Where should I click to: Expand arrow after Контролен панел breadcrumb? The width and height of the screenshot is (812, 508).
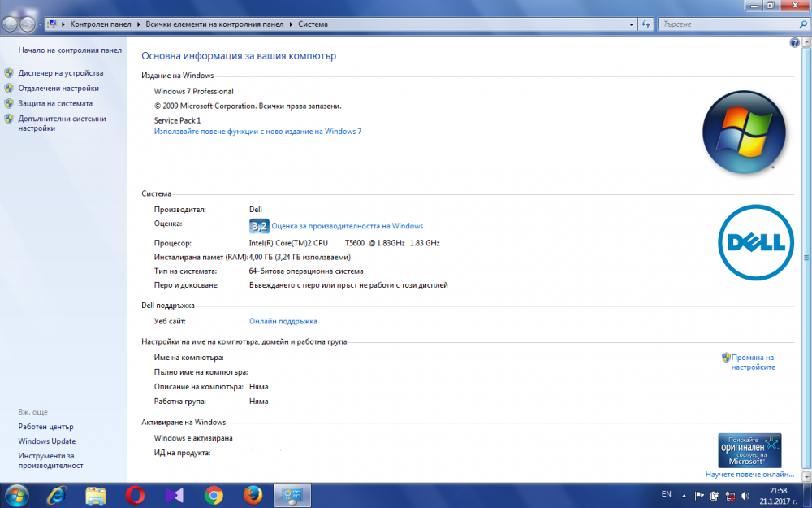tap(138, 24)
